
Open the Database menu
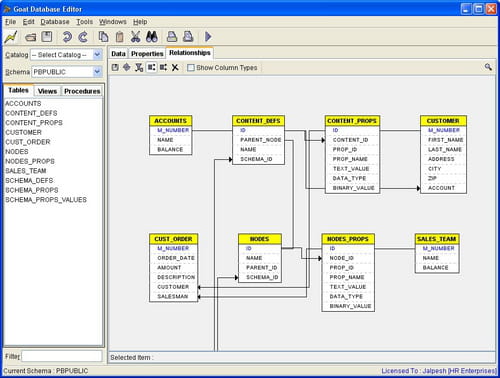(x=55, y=22)
